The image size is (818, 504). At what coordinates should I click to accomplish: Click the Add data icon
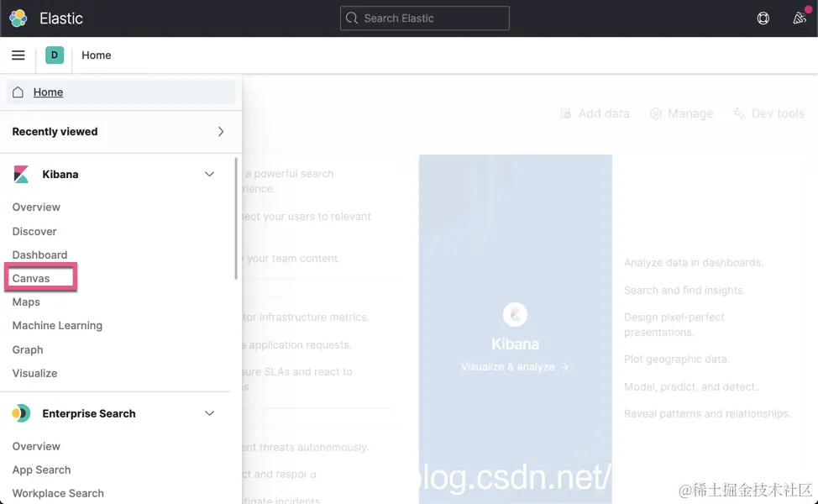[565, 113]
